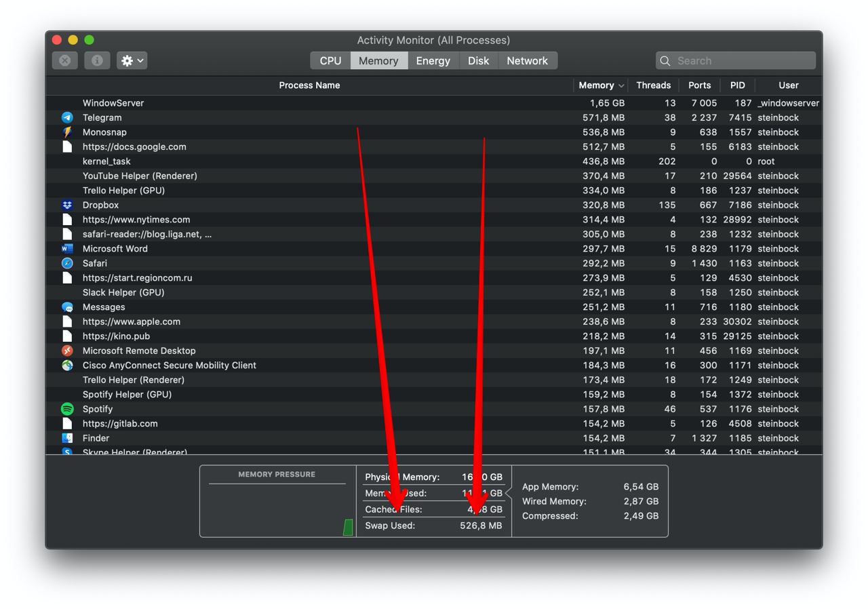This screenshot has height=609, width=868.
Task: Click the _windowserver user cell
Action: tap(788, 103)
